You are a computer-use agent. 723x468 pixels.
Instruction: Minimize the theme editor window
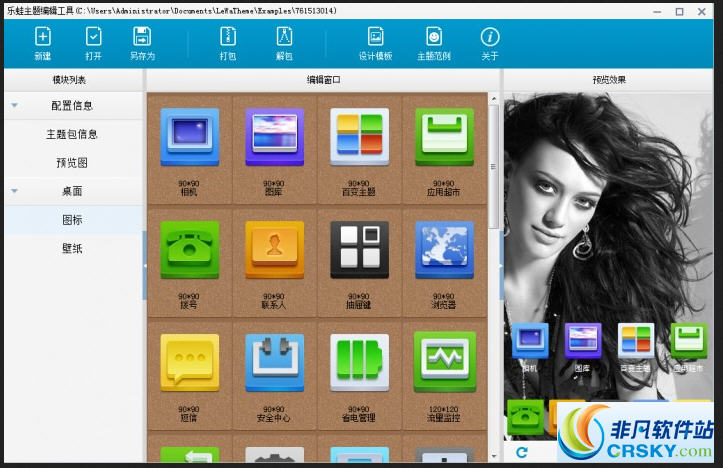pyautogui.click(x=657, y=12)
